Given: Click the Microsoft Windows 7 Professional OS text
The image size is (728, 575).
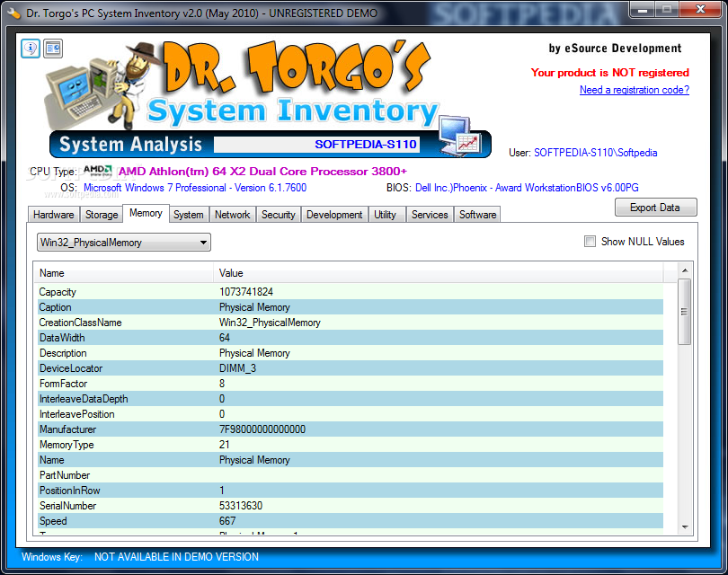Looking at the screenshot, I should [195, 188].
